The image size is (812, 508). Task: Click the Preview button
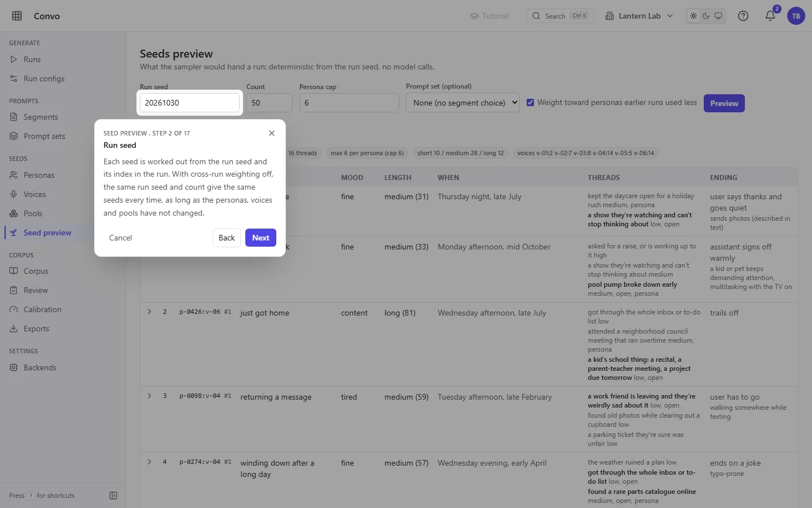(x=724, y=103)
